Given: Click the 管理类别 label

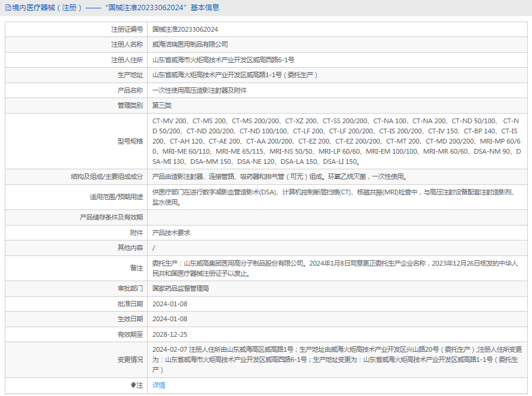Looking at the screenshot, I should (130, 105).
